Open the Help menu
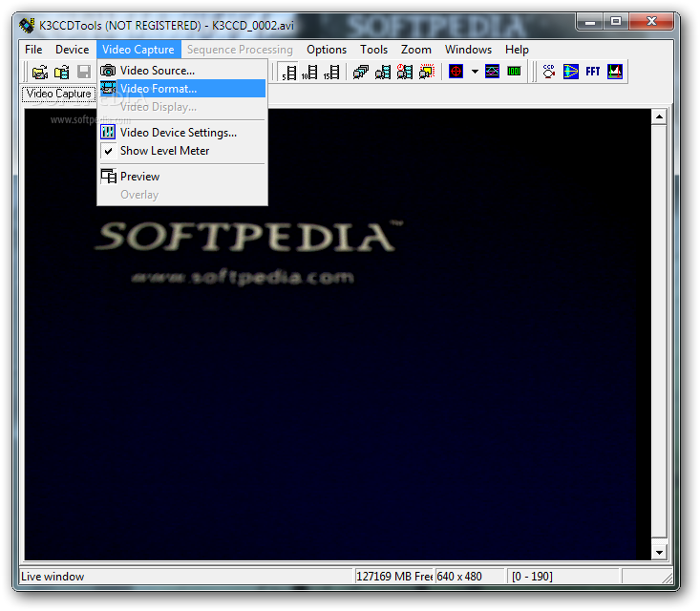This screenshot has height=611, width=700. point(517,50)
